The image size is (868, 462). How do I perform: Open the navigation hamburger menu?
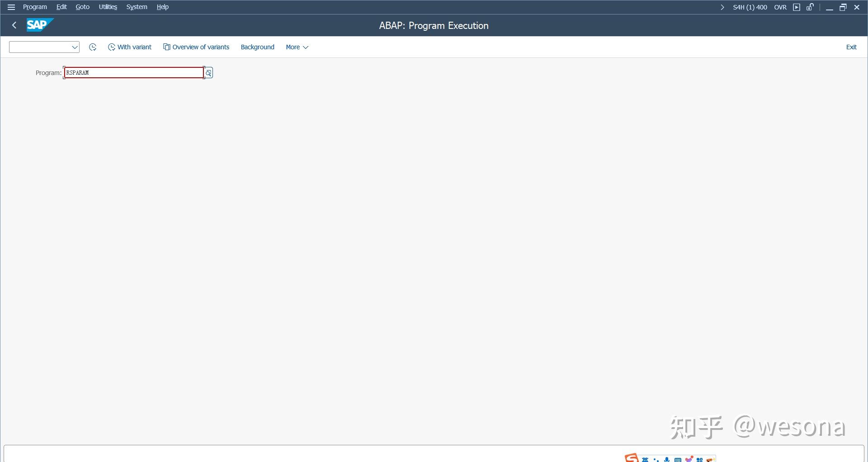(11, 7)
